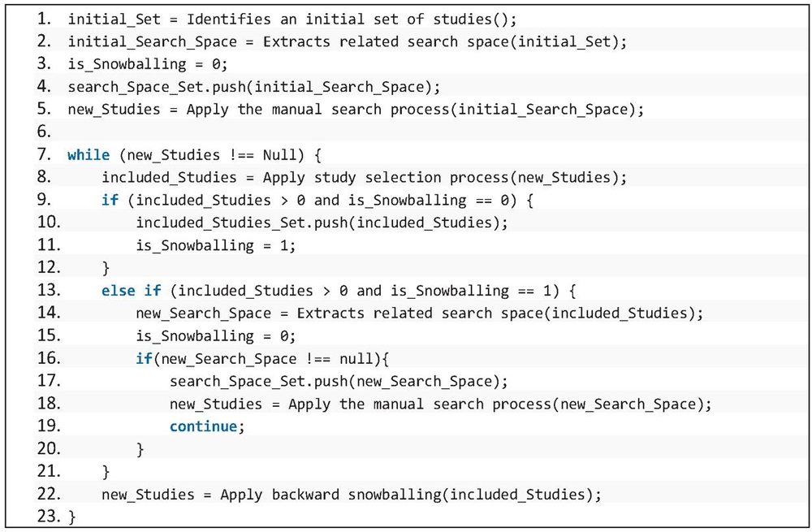Viewport: 812px width, 532px height.
Task: Click the empty line number 6
Action: (x=44, y=132)
